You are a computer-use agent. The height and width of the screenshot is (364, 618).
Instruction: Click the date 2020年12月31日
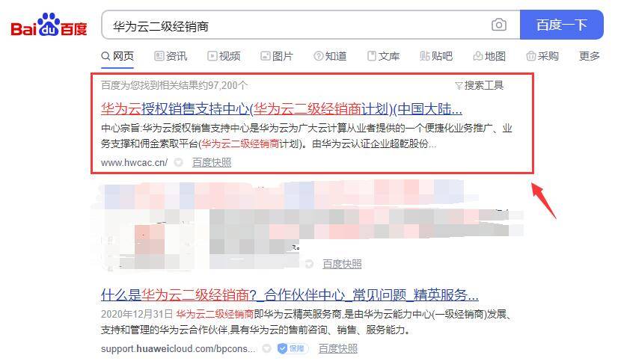(x=137, y=314)
